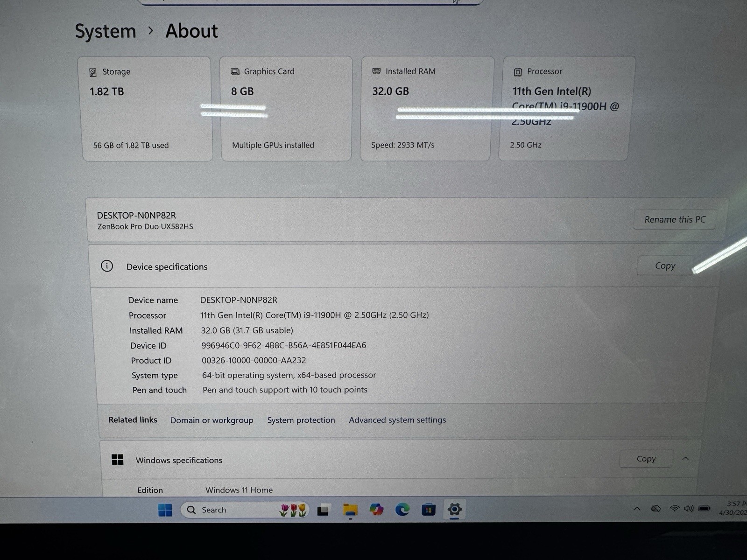Launch Copilot from the taskbar

point(376,510)
